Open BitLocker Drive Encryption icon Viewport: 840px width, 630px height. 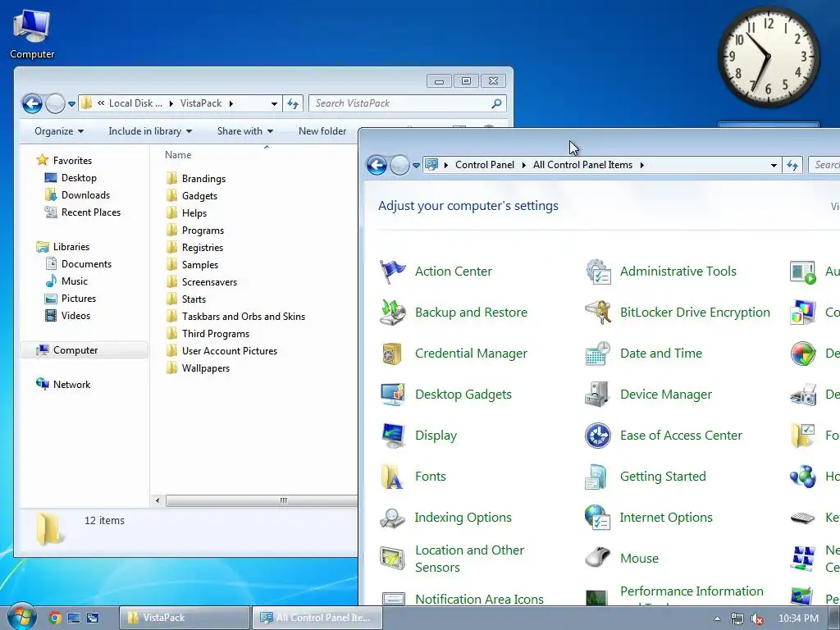(x=598, y=313)
